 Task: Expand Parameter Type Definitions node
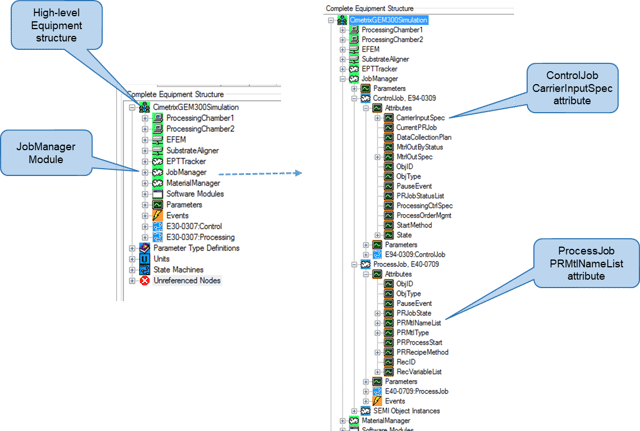(x=132, y=248)
